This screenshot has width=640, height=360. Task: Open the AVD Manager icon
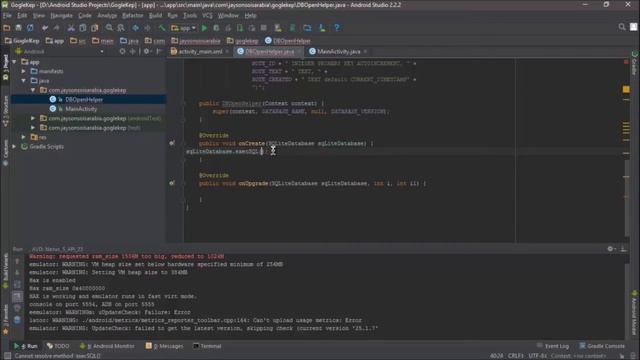point(278,28)
